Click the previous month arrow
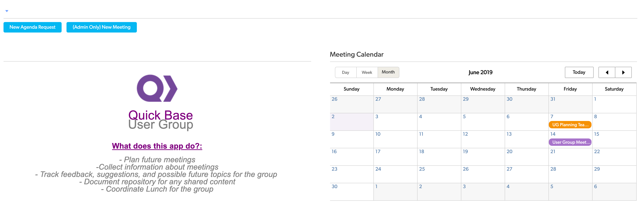Screen dimensions: 644x214 click(x=607, y=72)
